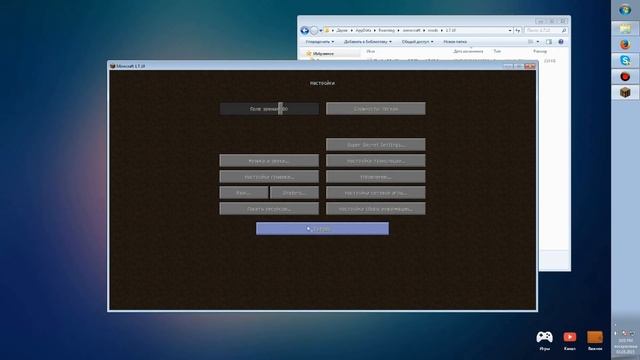Sort Explorer files by Размер column
The width and height of the screenshot is (640, 360).
[x=540, y=51]
